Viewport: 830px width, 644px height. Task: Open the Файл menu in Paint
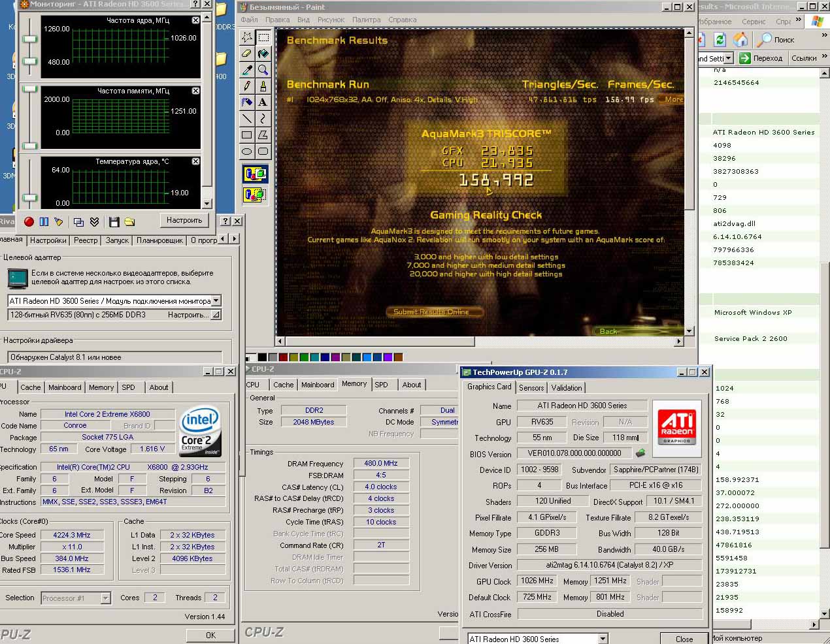249,20
